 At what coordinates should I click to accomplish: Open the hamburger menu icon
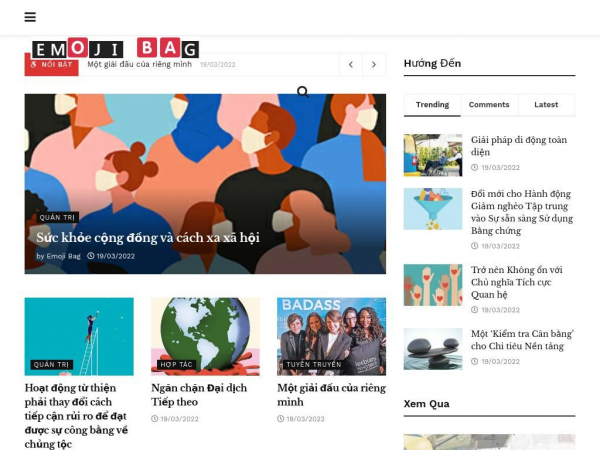[x=30, y=17]
